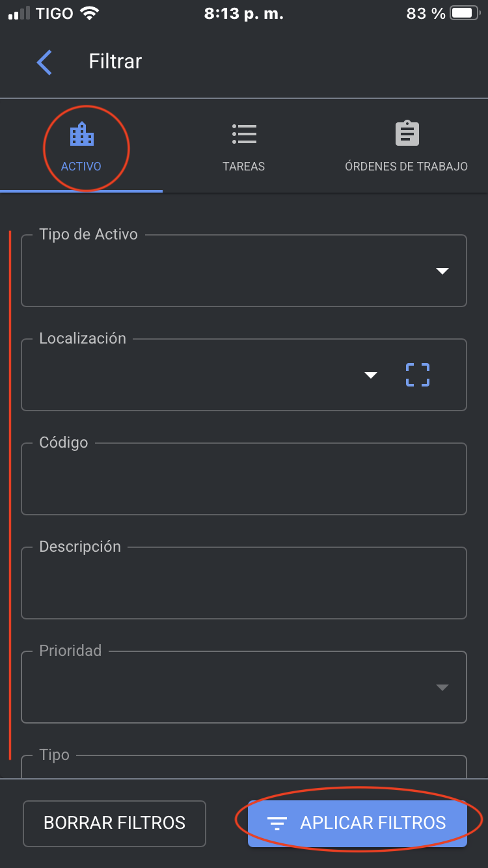Click the Tipo field at the bottom
This screenshot has height=868, width=488.
click(244, 766)
